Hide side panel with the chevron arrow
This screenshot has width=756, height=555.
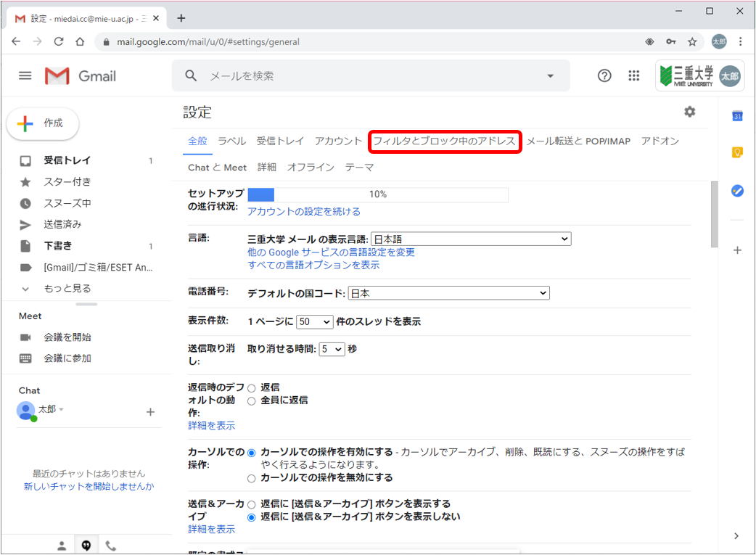tap(736, 535)
